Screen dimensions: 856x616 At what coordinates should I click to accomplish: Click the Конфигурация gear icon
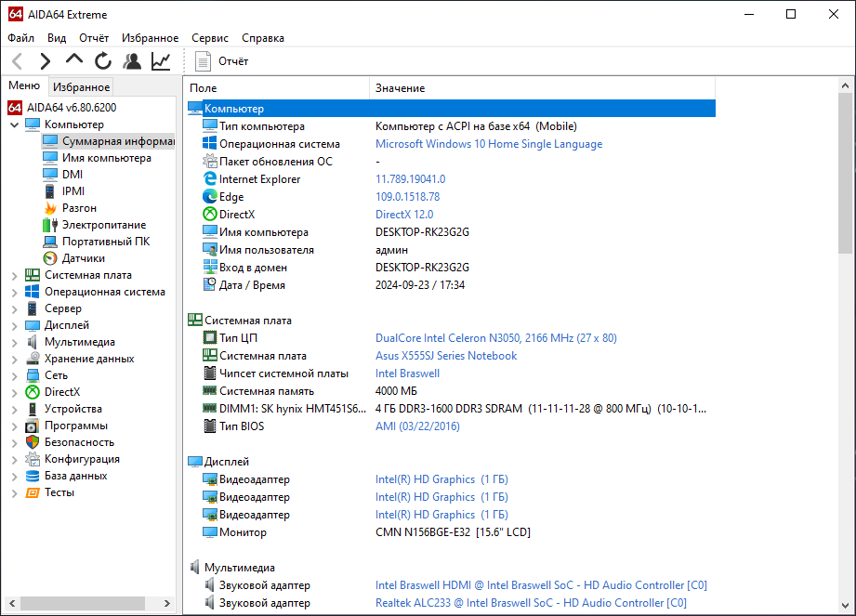coord(33,459)
